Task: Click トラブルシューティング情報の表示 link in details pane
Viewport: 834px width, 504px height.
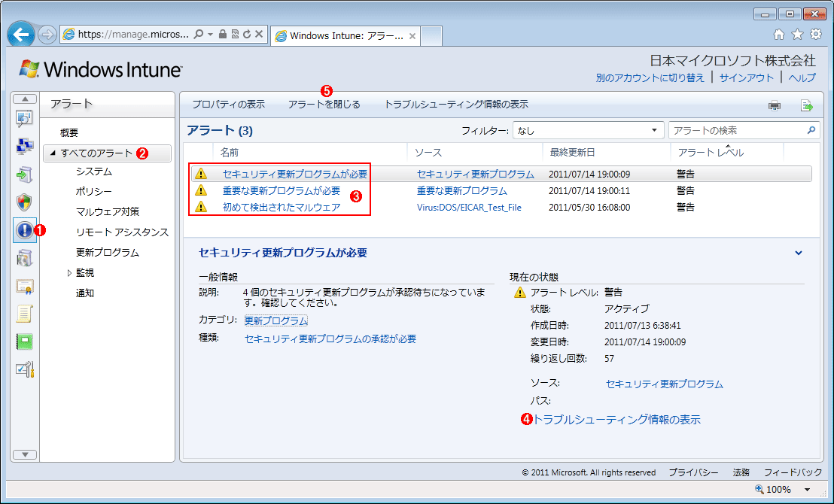Action: [616, 420]
